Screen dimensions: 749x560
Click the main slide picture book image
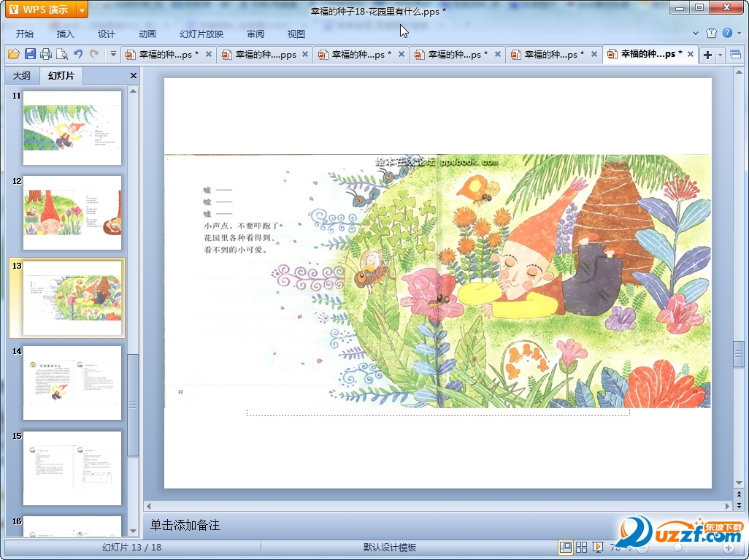coord(437,281)
